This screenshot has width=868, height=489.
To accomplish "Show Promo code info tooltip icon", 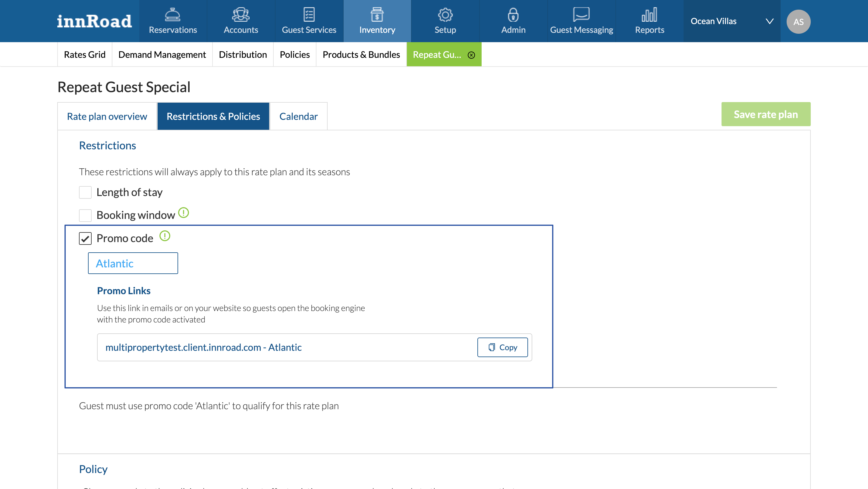I will click(x=165, y=236).
